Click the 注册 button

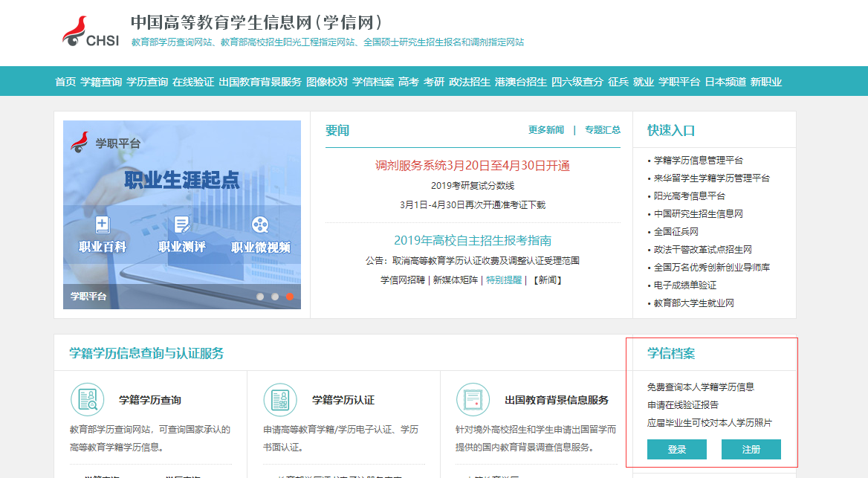point(751,449)
